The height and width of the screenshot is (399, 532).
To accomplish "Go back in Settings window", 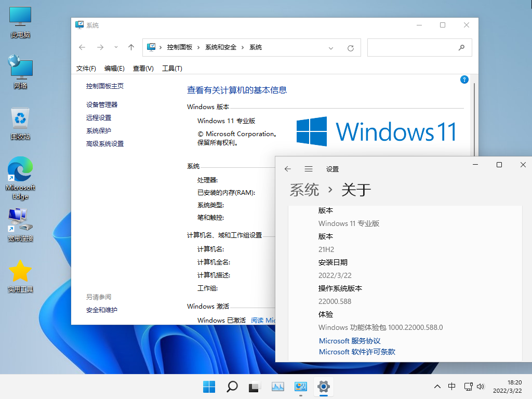I will pyautogui.click(x=288, y=169).
